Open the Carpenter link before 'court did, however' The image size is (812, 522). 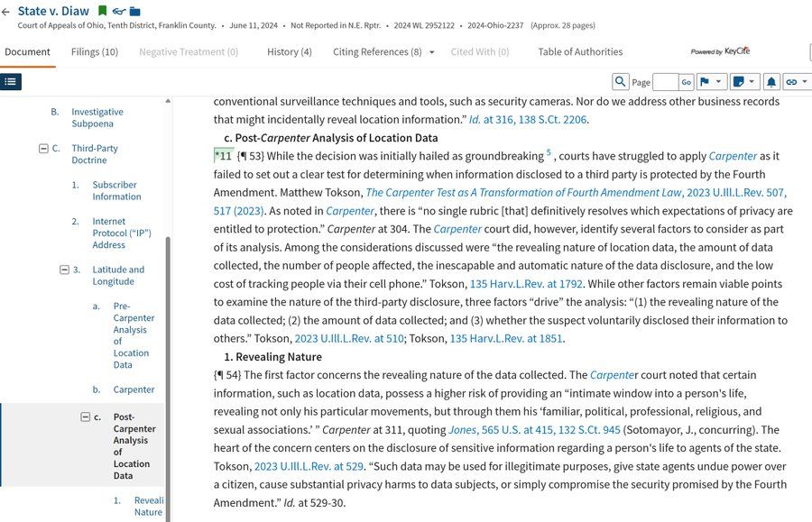(457, 229)
